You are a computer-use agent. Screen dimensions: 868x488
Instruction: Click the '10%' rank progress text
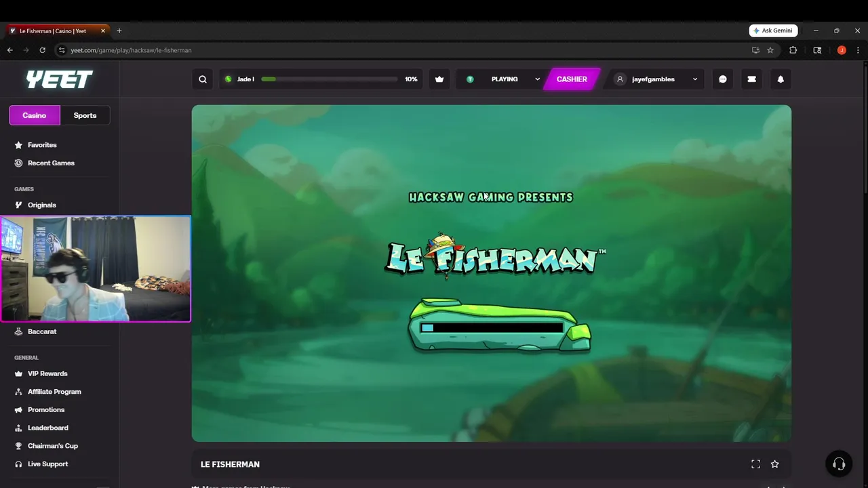[x=411, y=79]
